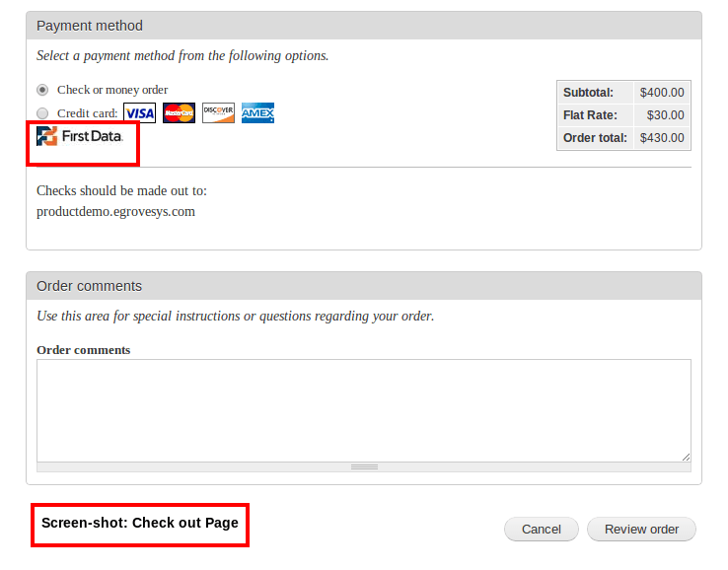Viewport: 728px width, 570px height.
Task: Click the Order total $430.00 value
Action: tap(661, 138)
